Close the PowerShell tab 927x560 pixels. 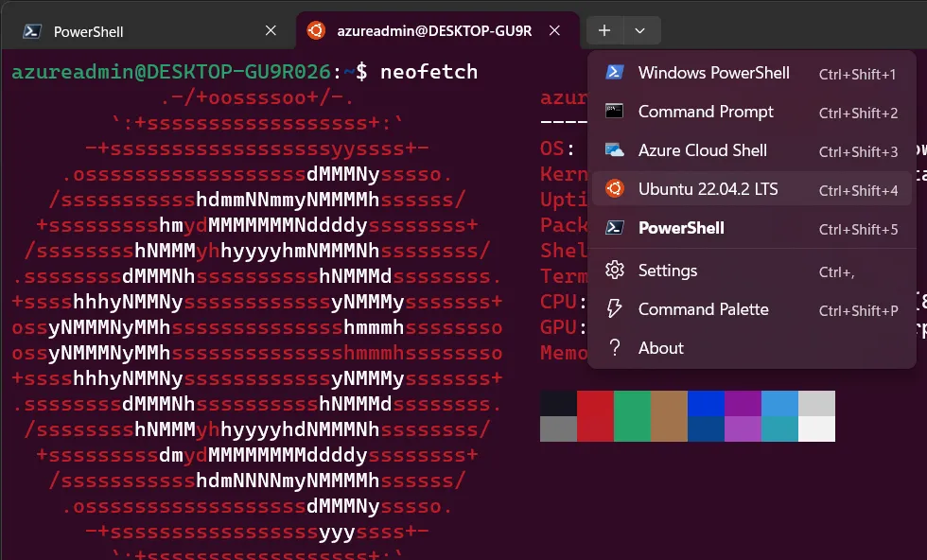click(271, 31)
